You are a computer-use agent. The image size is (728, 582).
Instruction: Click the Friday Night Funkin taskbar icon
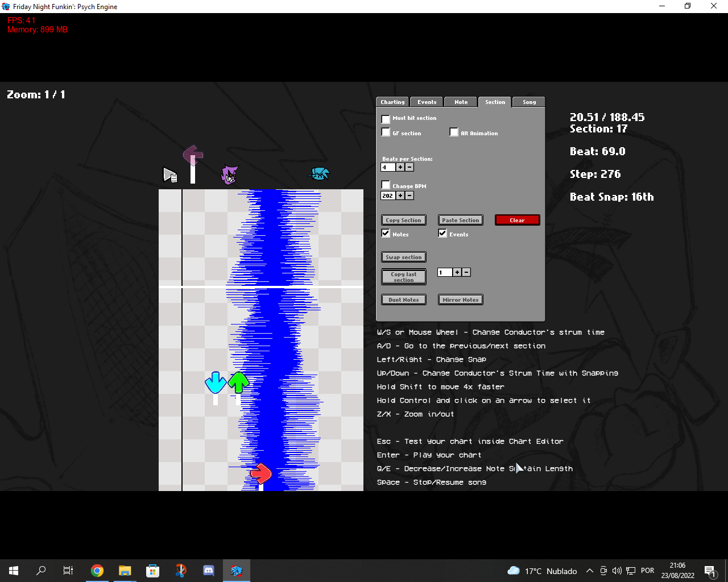236,571
